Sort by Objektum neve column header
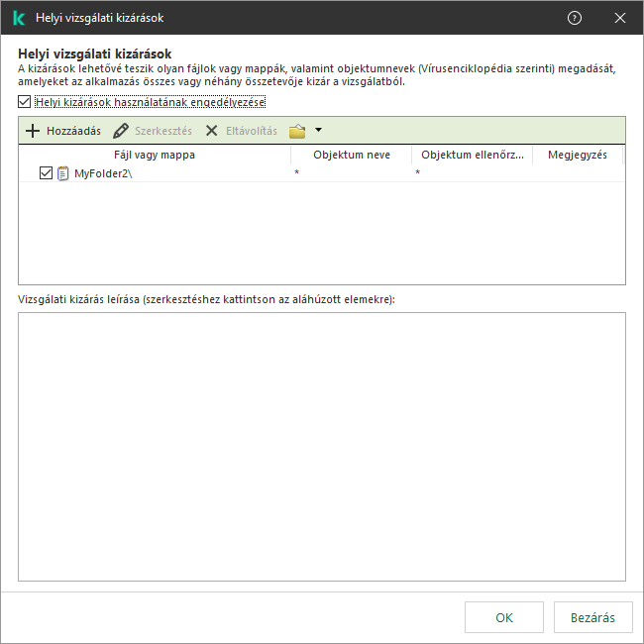 (352, 155)
